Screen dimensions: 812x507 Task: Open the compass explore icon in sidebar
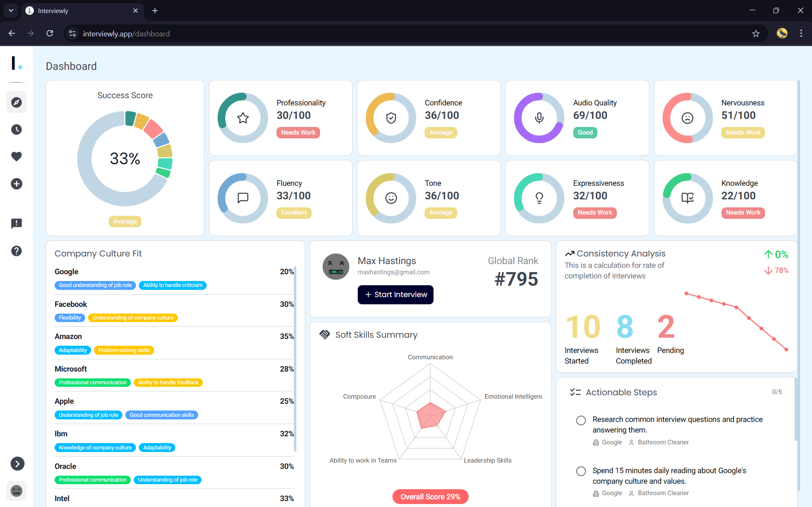(17, 102)
